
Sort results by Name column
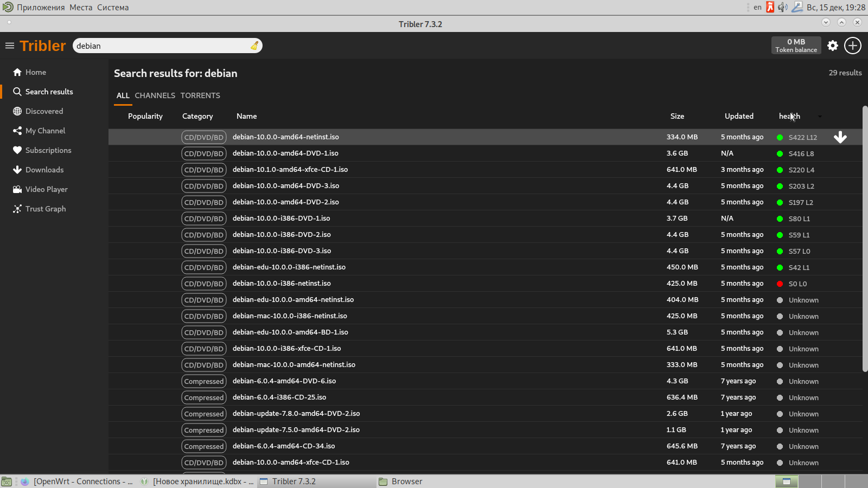[x=246, y=116]
